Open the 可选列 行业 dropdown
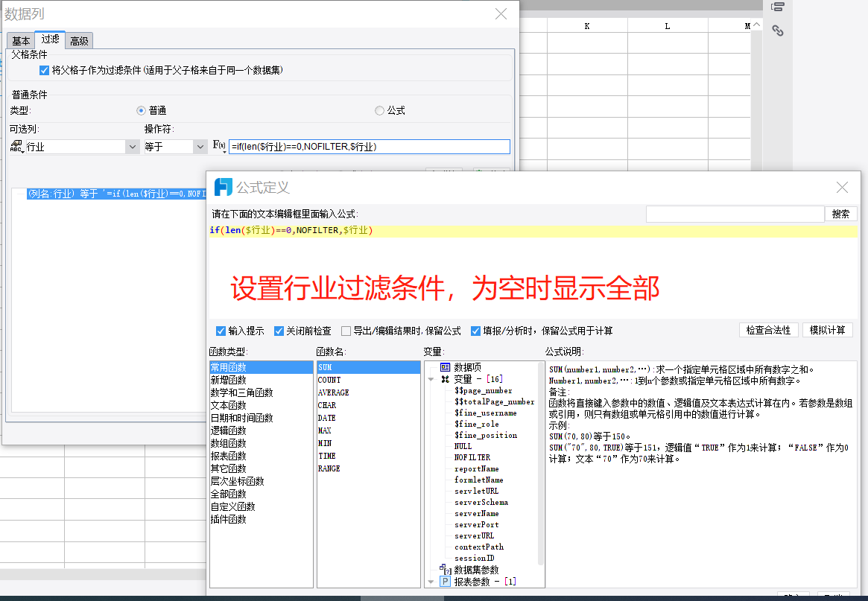This screenshot has width=868, height=601. 133,147
